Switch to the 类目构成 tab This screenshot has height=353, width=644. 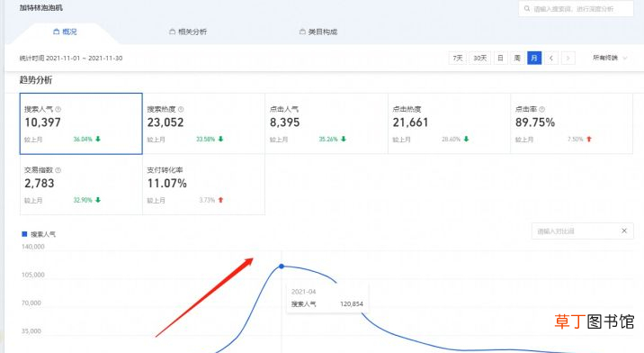coord(318,32)
